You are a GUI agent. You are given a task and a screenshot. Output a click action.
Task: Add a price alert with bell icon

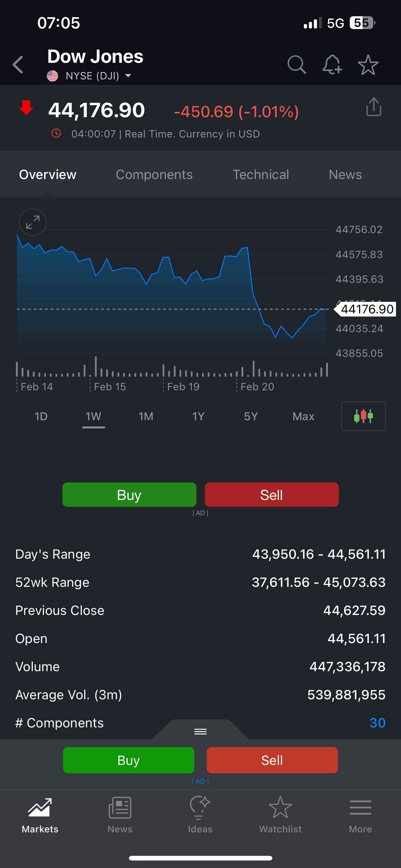click(x=332, y=64)
